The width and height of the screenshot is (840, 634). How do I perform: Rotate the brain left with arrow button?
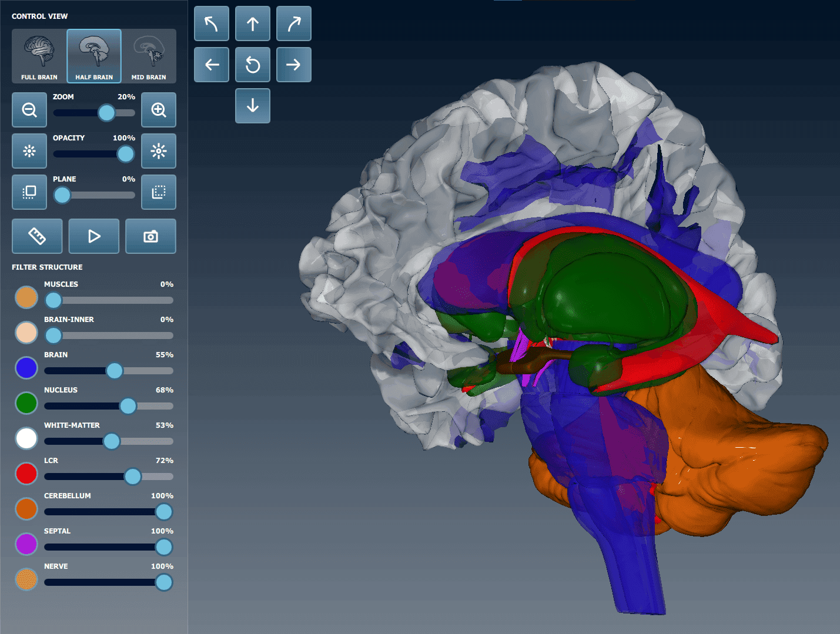[x=212, y=65]
